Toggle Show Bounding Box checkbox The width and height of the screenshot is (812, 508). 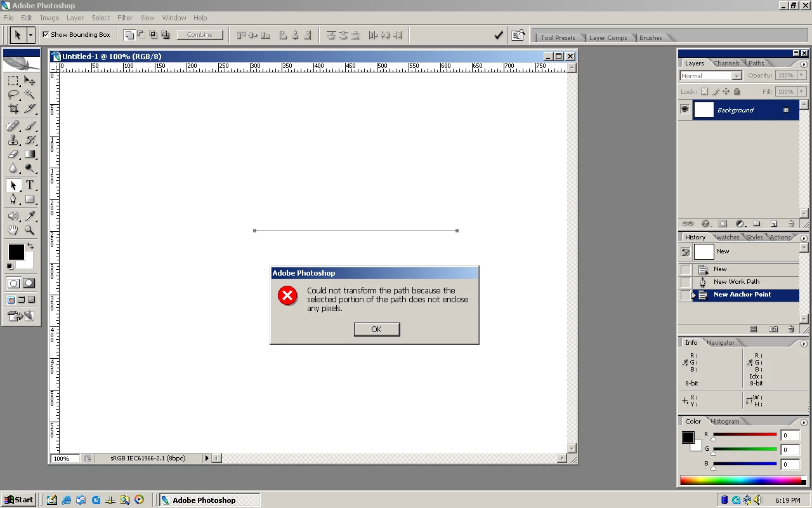tap(46, 34)
